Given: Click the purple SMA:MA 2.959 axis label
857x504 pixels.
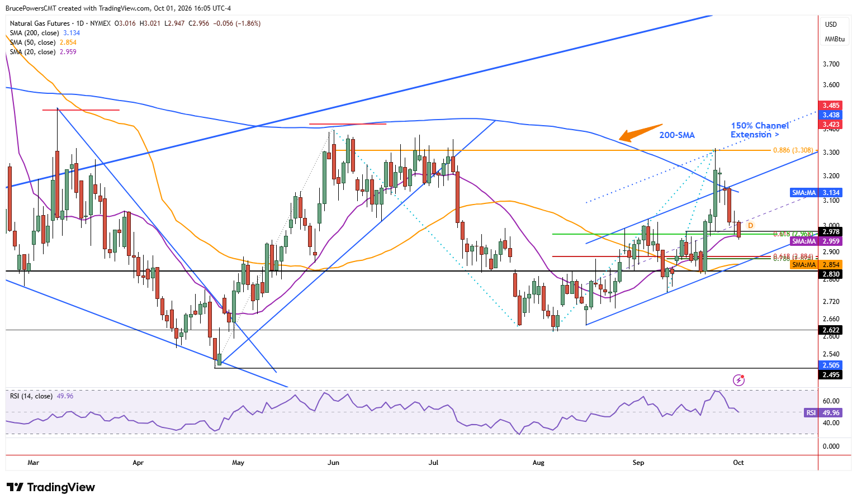Looking at the screenshot, I should 816,241.
